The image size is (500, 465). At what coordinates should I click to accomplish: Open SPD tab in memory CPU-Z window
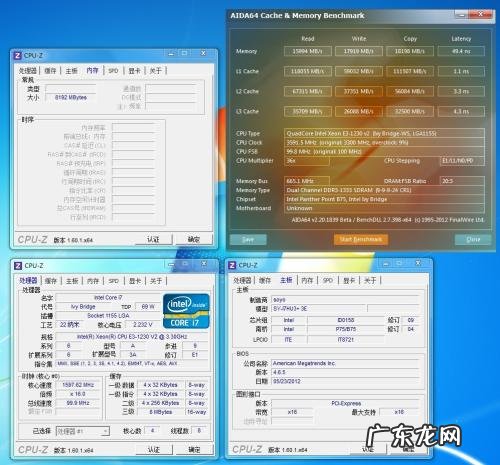pos(113,71)
